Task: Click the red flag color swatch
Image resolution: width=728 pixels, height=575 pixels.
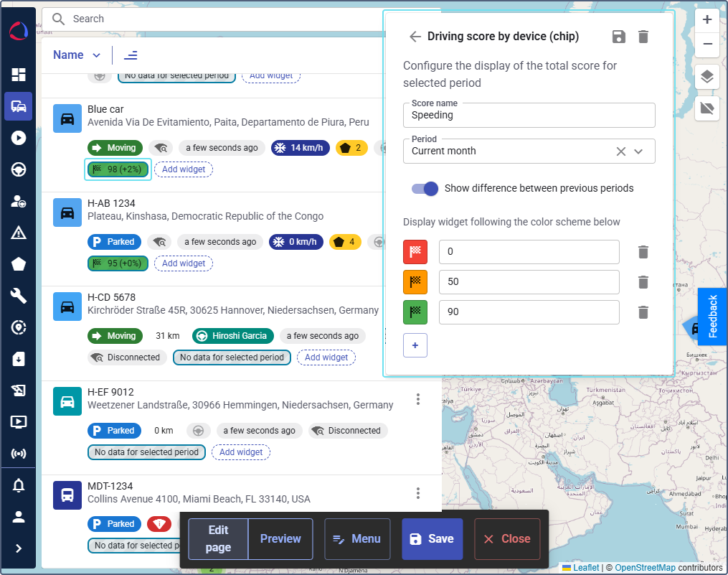Action: point(415,252)
